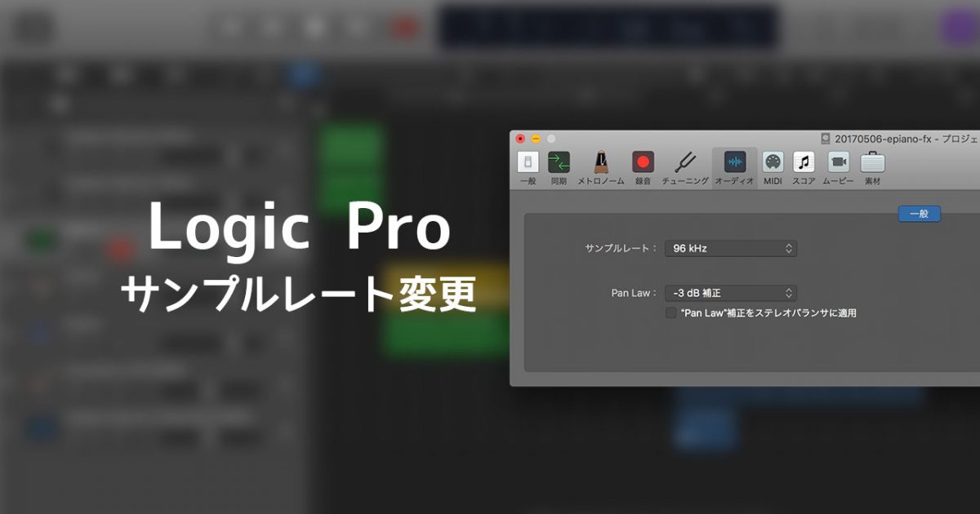The width and height of the screenshot is (980, 514).
Task: Open the チューニング (Tuning) settings pane
Action: tap(686, 163)
